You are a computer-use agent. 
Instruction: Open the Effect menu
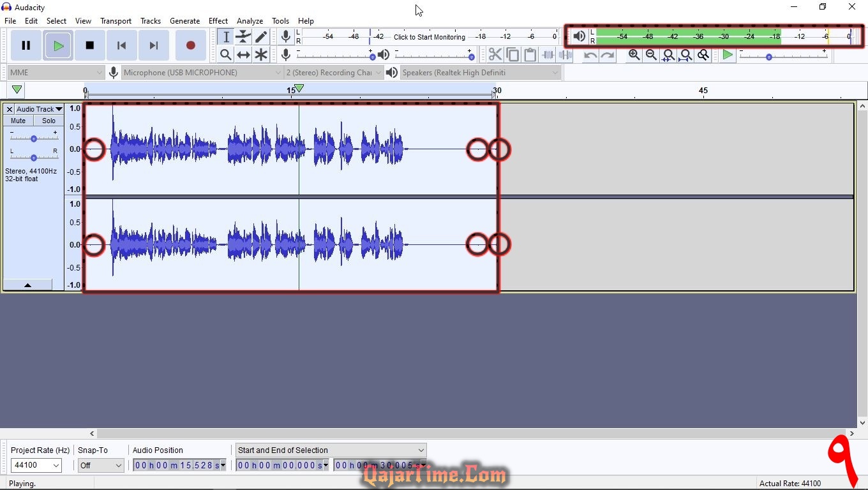pos(218,21)
